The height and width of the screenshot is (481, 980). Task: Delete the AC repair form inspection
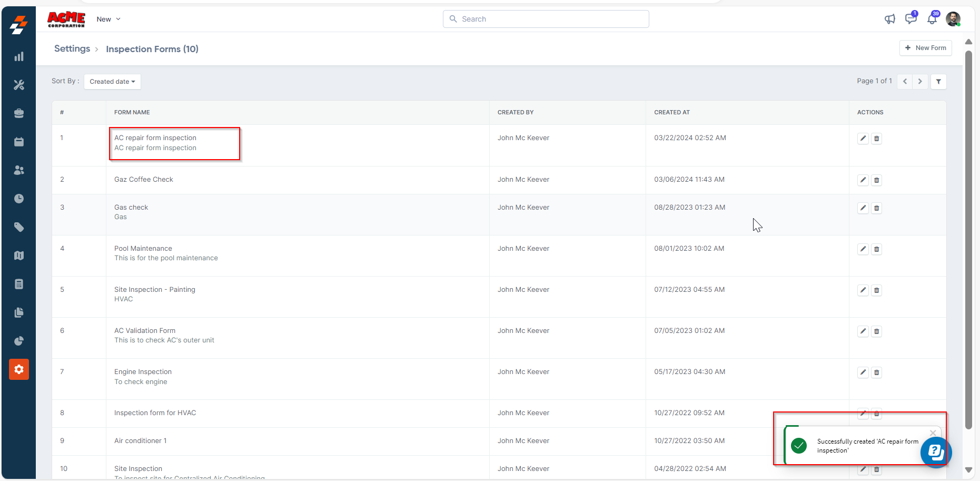pos(876,139)
